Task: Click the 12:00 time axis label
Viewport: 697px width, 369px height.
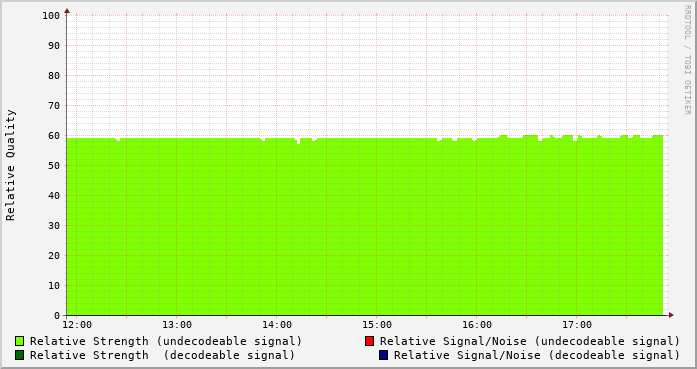Action: (x=77, y=325)
